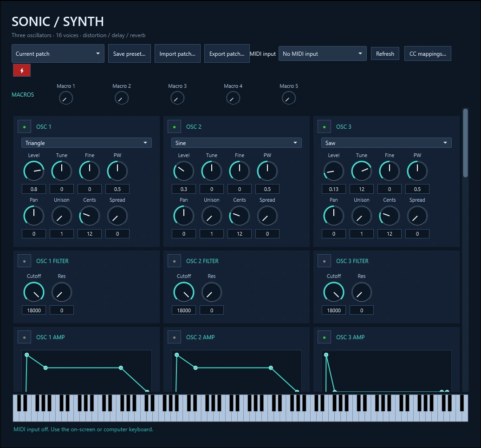The height and width of the screenshot is (448, 481).
Task: Click the Import patch... button
Action: coord(177,53)
